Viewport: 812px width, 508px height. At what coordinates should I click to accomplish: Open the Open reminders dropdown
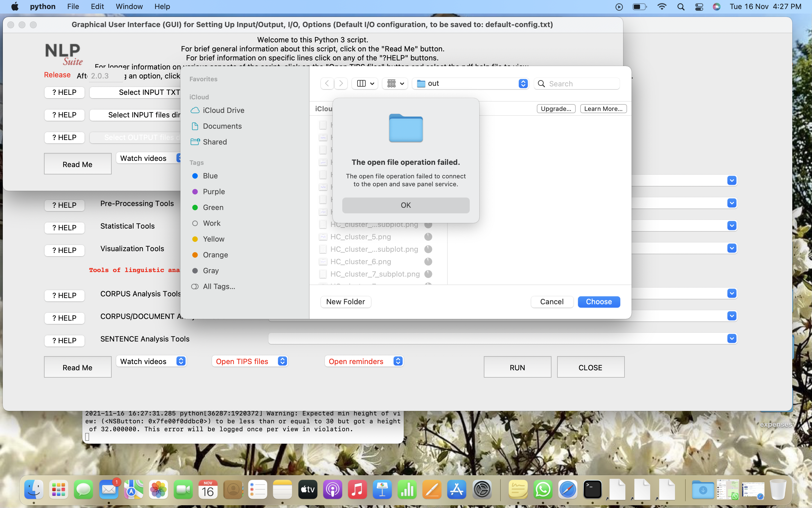point(364,361)
